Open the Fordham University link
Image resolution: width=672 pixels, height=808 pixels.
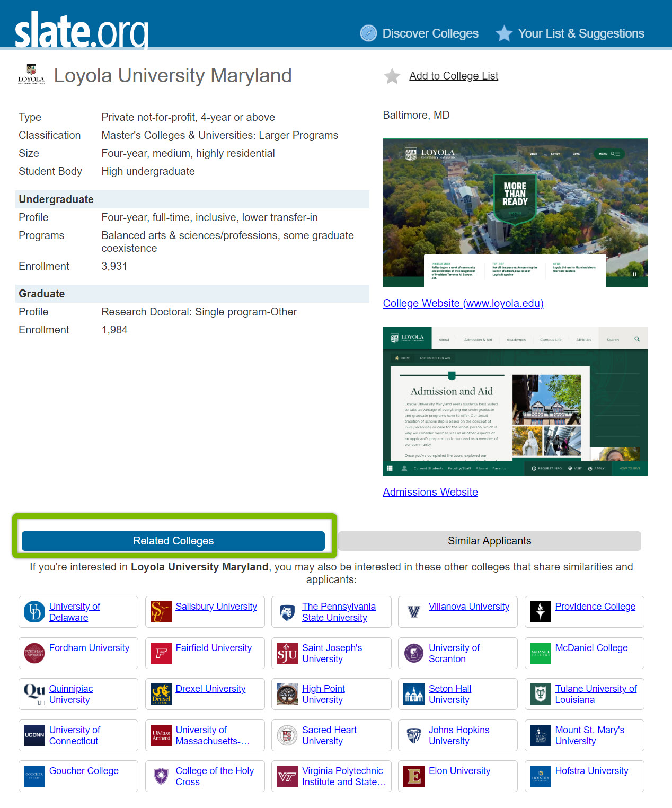[x=89, y=648]
